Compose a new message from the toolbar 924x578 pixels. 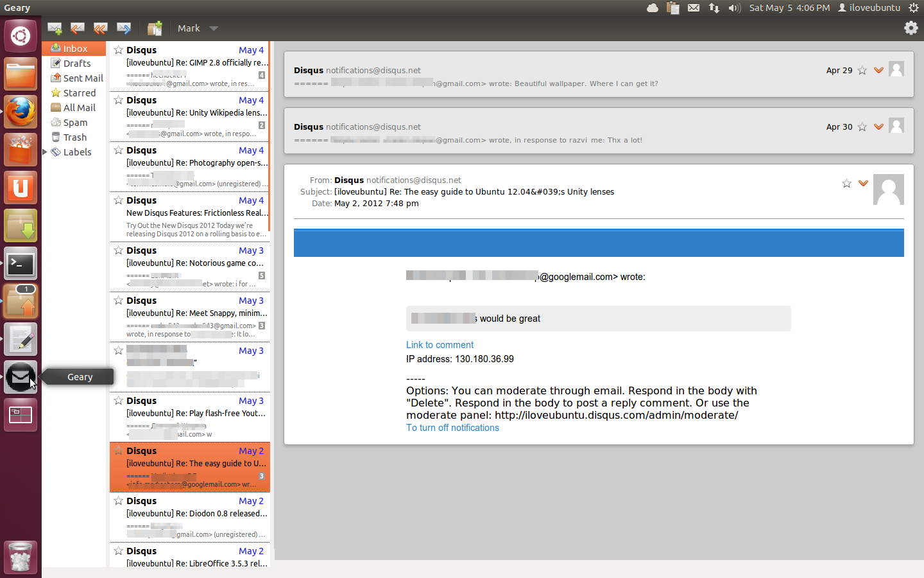tap(55, 28)
